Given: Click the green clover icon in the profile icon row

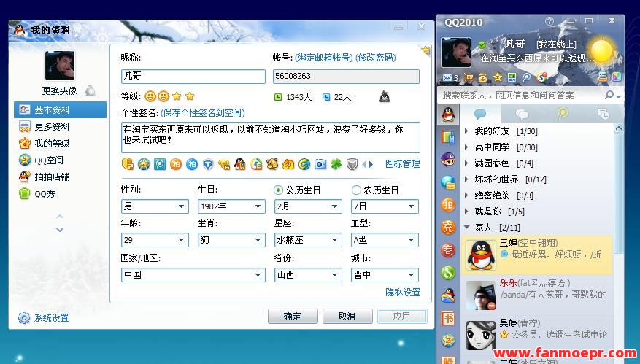Looking at the screenshot, I should click(336, 164).
